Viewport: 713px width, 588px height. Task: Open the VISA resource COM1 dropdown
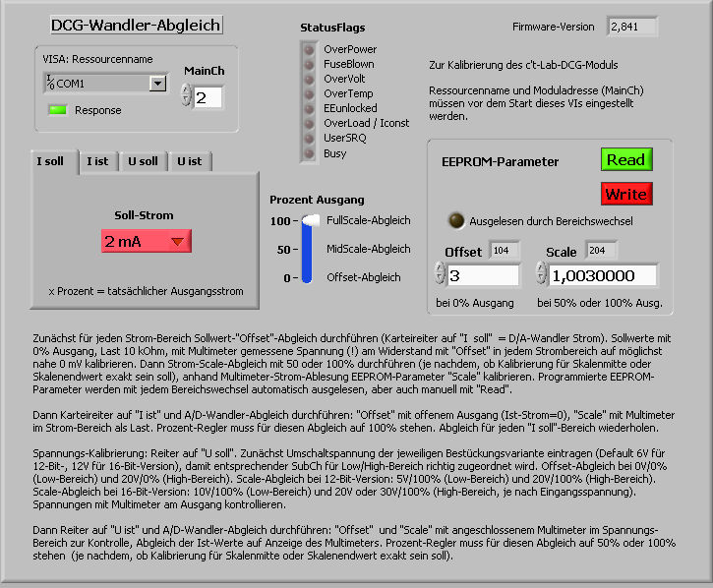point(157,84)
